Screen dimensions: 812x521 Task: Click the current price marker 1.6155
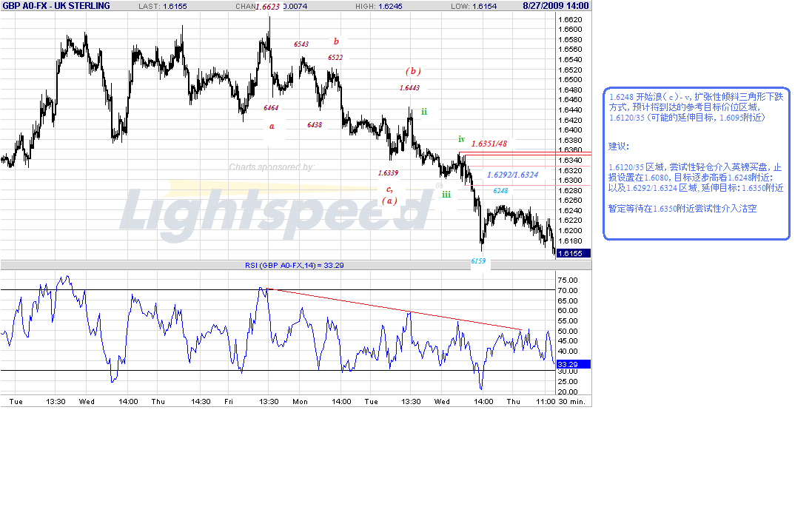click(x=573, y=253)
